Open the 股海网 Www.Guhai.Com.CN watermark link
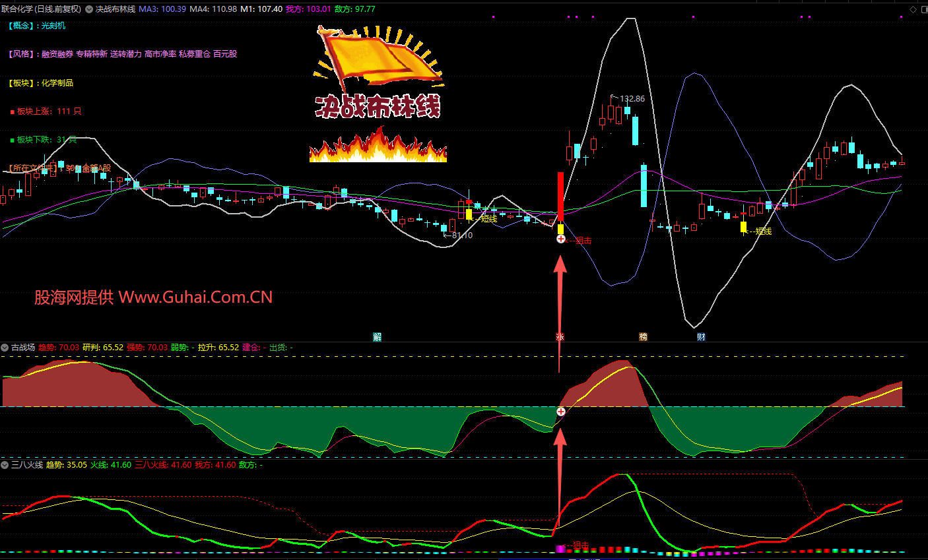Screen dimensions: 928x560 coord(153,297)
